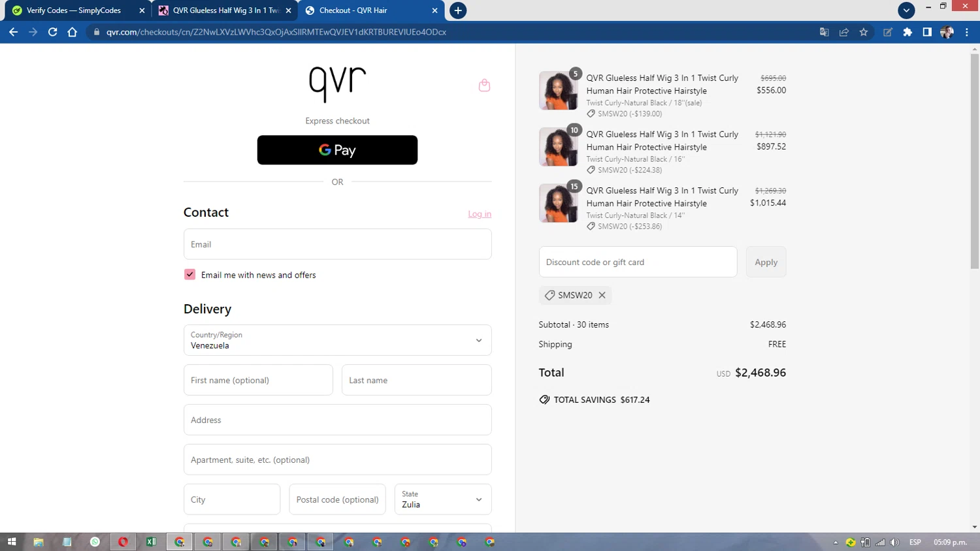Open Excel from the taskbar
980x551 pixels.
click(152, 542)
